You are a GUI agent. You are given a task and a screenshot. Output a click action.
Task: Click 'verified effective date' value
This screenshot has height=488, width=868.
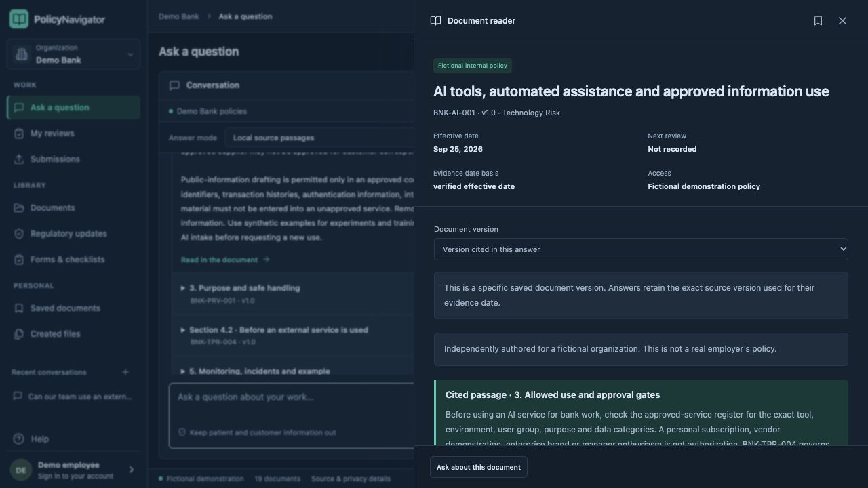[474, 186]
